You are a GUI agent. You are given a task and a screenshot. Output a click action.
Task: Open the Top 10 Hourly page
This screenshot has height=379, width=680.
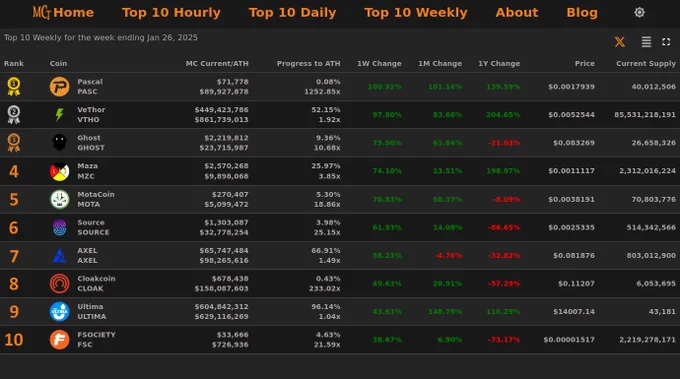(x=171, y=13)
